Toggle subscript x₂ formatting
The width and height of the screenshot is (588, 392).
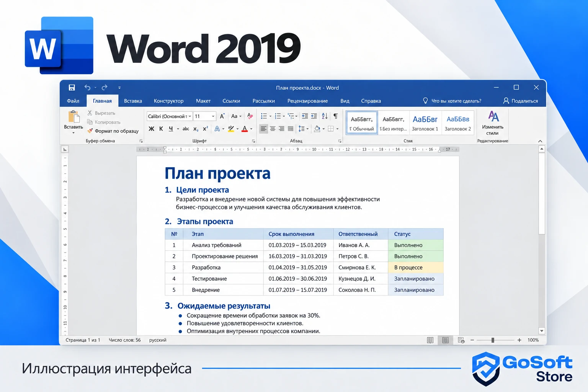pyautogui.click(x=196, y=129)
